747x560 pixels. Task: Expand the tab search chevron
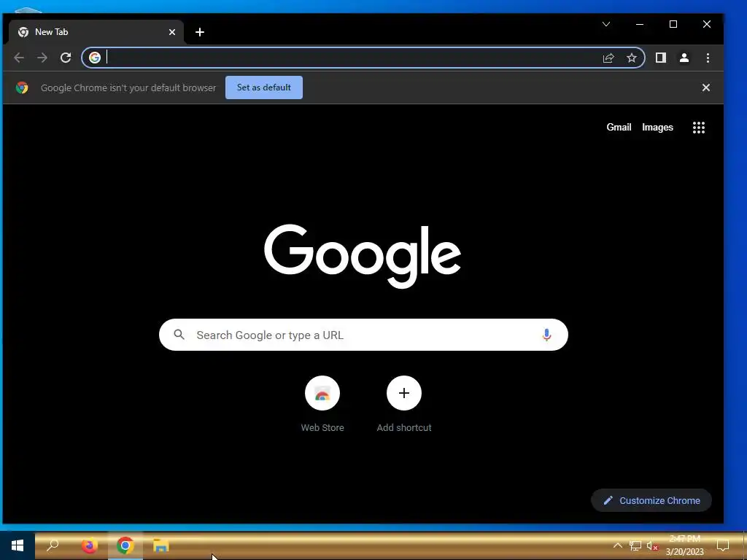tap(606, 24)
